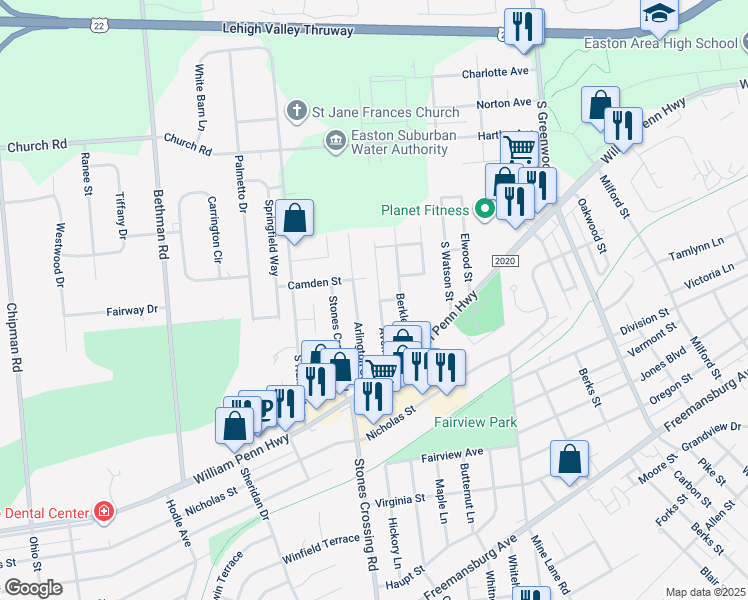
Task: Open the shopping cart marker near S Greenwood
Action: pos(519,148)
